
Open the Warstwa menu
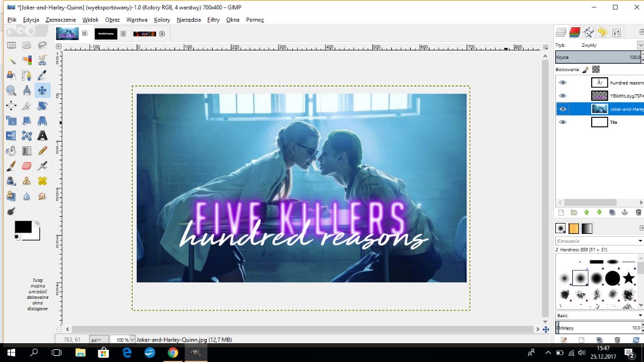(x=137, y=19)
